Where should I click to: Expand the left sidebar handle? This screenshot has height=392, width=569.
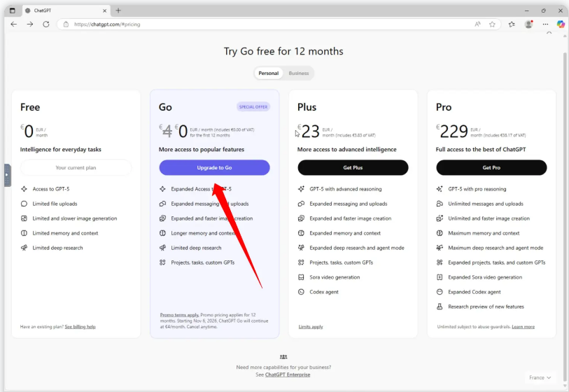tap(7, 174)
